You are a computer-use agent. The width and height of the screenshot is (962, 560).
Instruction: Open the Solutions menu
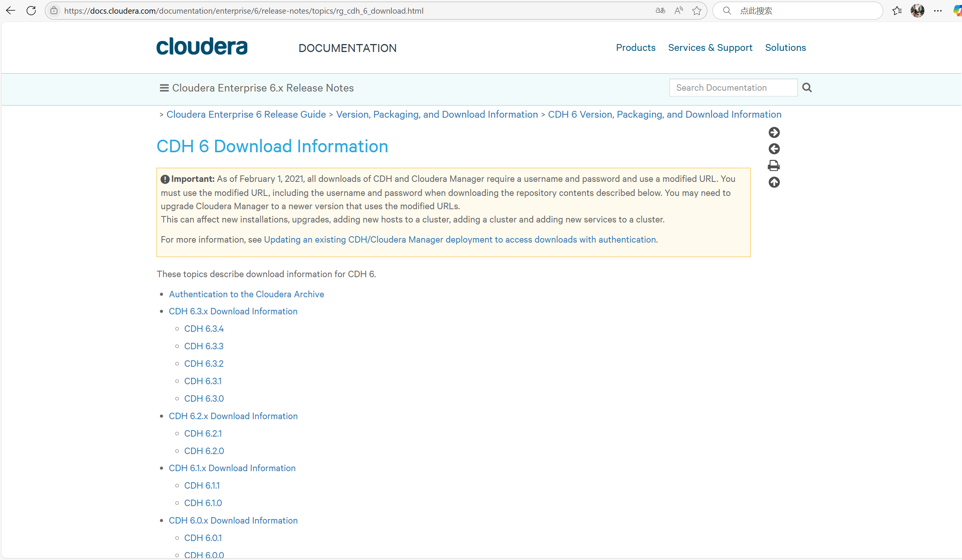785,48
